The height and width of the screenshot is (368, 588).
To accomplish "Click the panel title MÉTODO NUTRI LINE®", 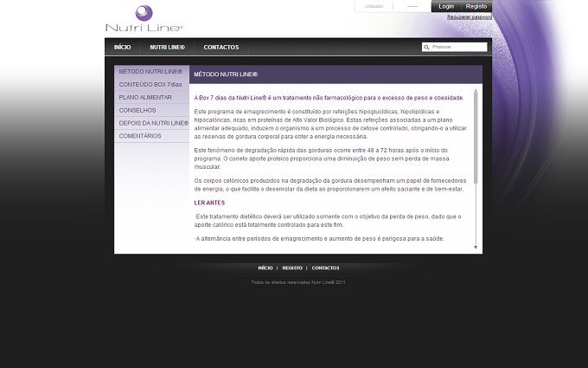I will (x=226, y=74).
